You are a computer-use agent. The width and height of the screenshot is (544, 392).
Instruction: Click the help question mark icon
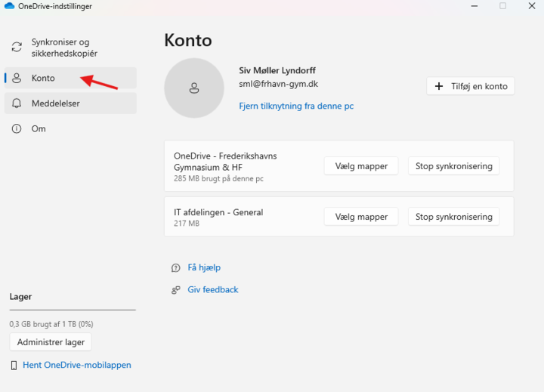point(175,267)
